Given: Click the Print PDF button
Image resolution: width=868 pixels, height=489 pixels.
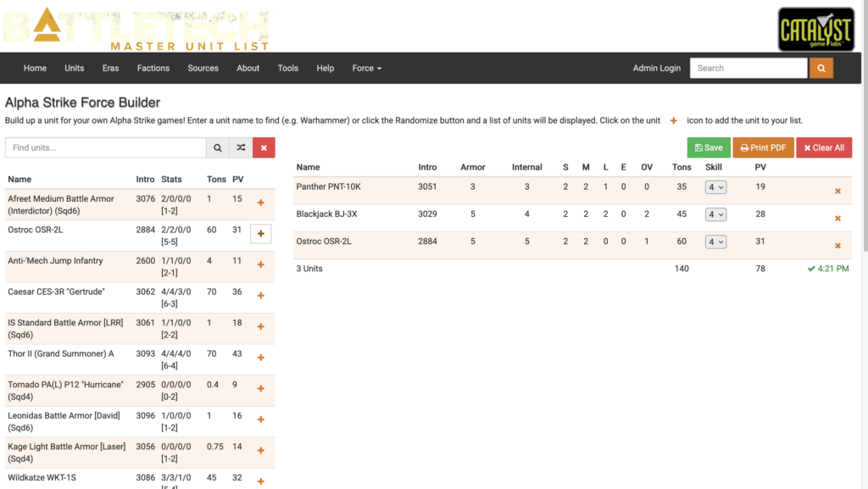Looking at the screenshot, I should (763, 147).
